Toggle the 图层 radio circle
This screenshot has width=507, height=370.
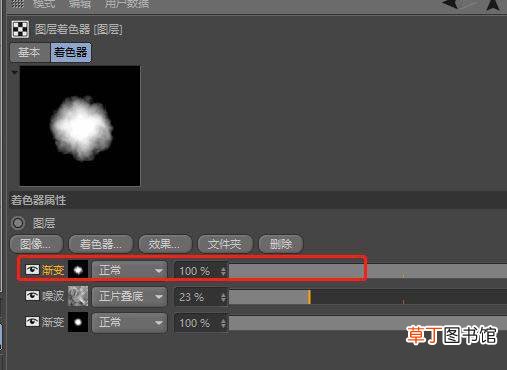click(18, 223)
